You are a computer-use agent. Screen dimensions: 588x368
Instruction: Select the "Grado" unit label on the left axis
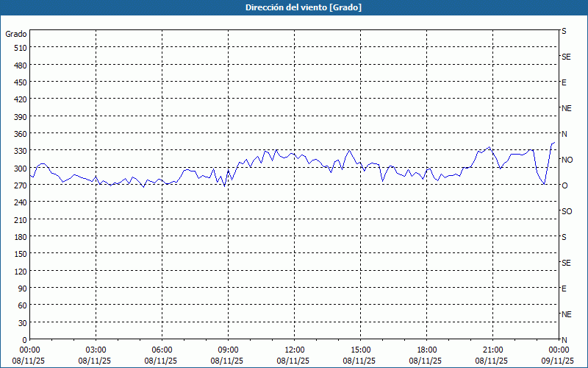(16, 34)
